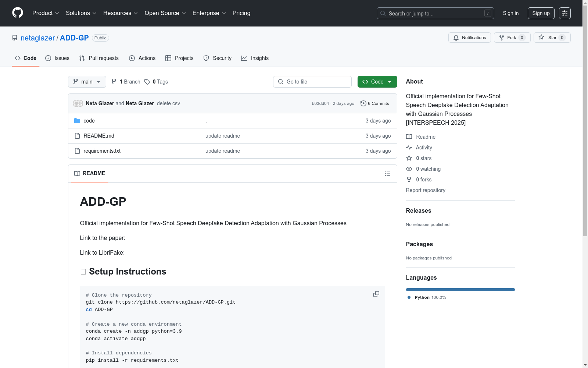Viewport: 588px width, 368px height.
Task: Star the ADD-GP repository
Action: [552, 38]
